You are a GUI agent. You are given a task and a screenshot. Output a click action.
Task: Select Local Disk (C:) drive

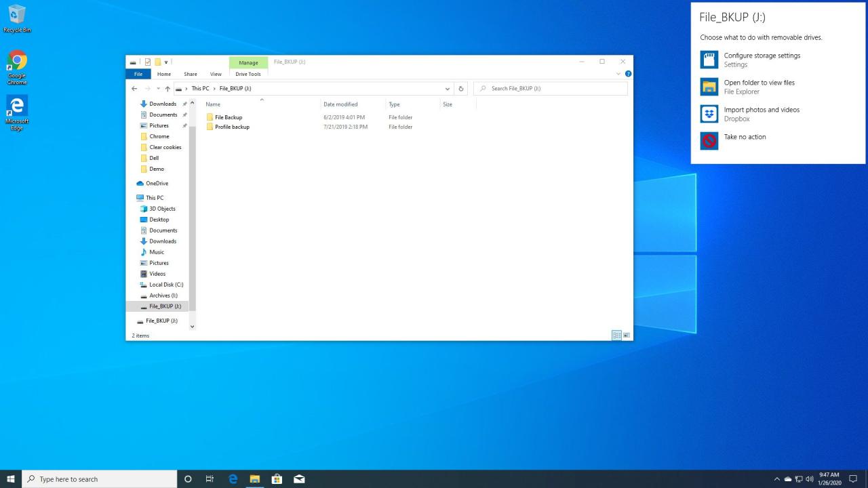(166, 285)
